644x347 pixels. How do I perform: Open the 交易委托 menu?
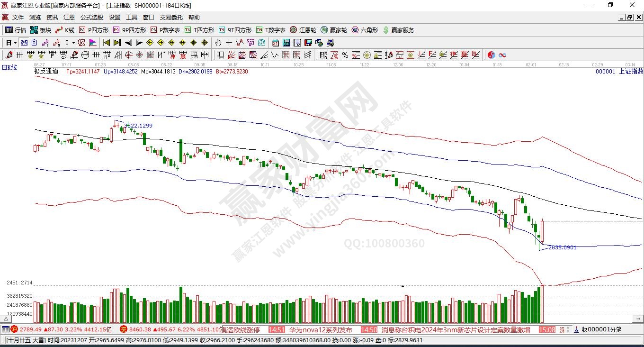(171, 18)
